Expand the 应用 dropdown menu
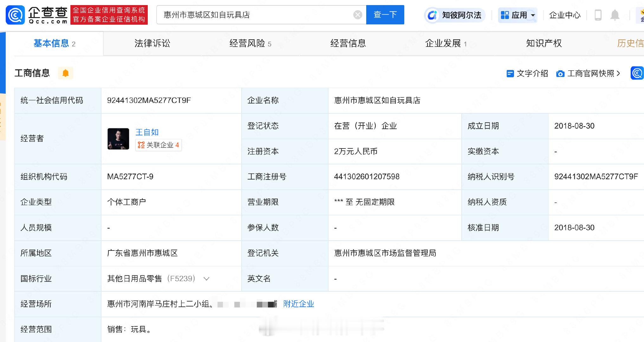The width and height of the screenshot is (644, 342). click(x=517, y=15)
